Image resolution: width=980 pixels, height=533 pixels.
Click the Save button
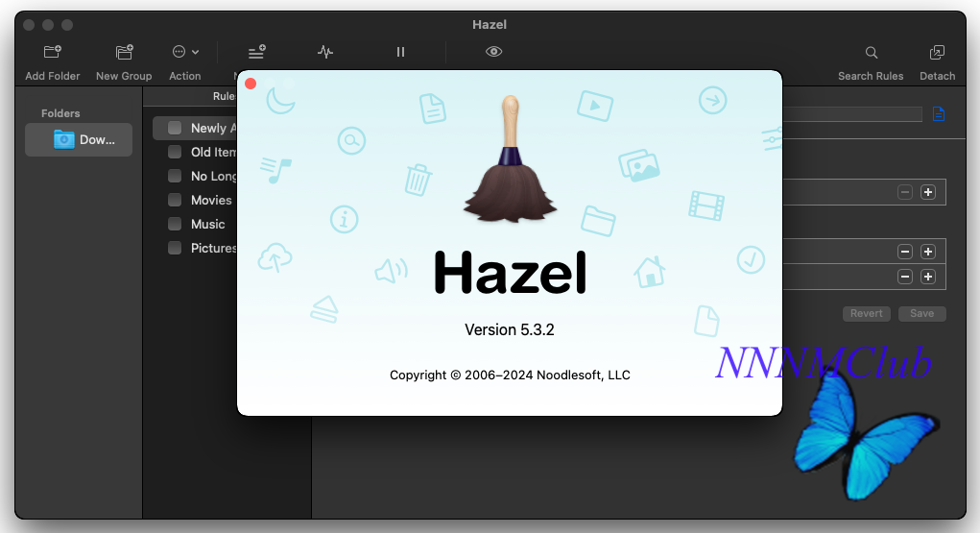921,313
